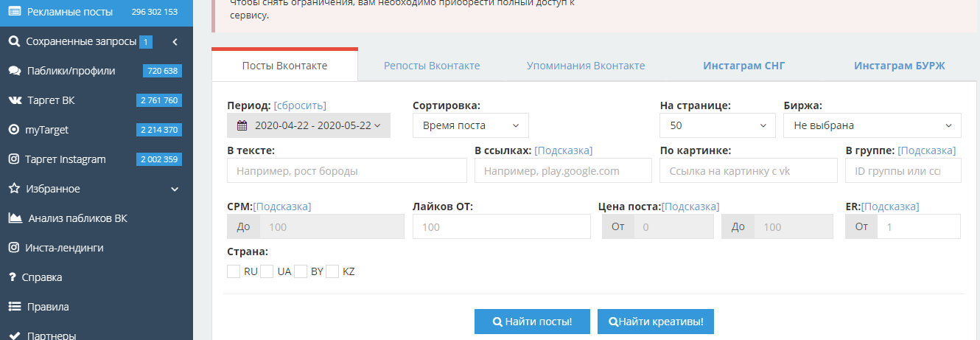This screenshot has width=980, height=340.
Task: Switch to the Упоминания Вконтакте tab
Action: tap(586, 66)
